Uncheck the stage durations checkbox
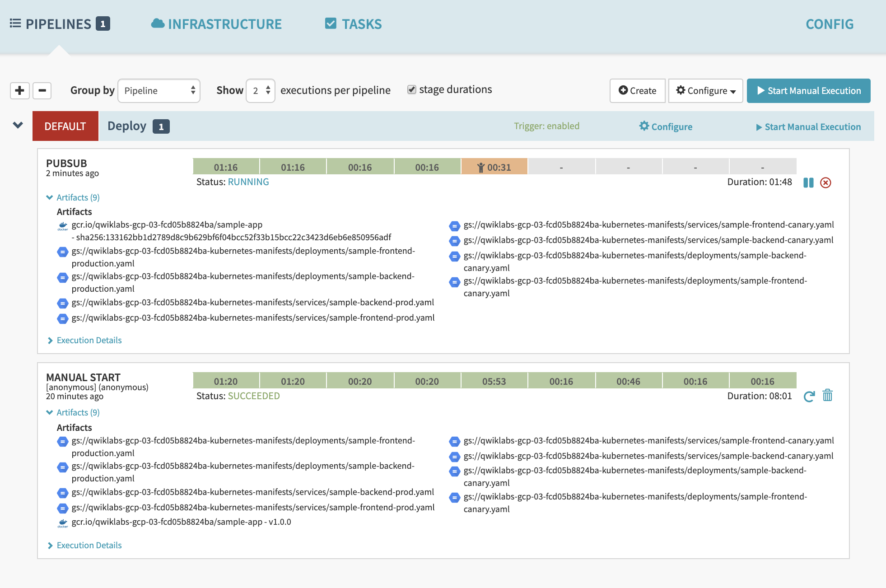This screenshot has height=588, width=886. tap(411, 89)
